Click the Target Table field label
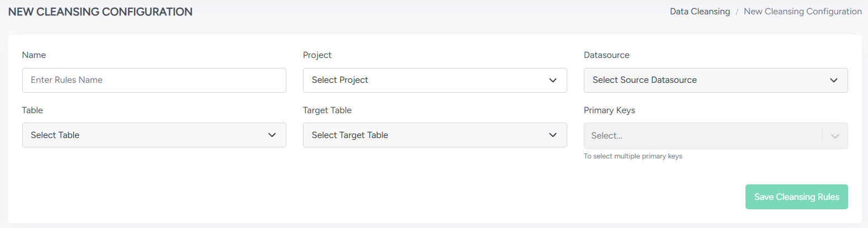 point(327,110)
